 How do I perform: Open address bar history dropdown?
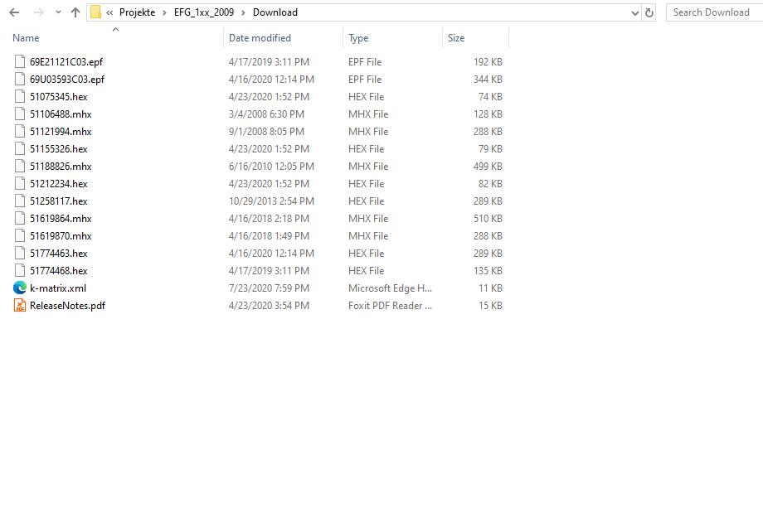point(635,13)
